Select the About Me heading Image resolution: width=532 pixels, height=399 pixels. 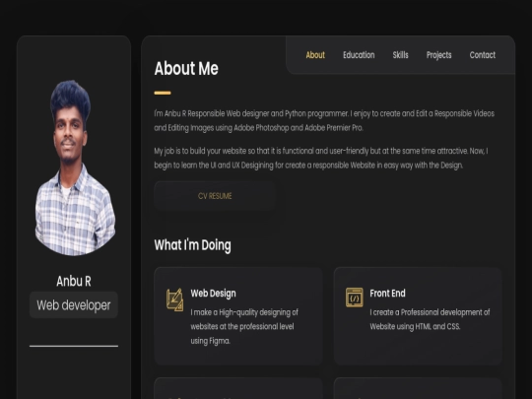[186, 68]
